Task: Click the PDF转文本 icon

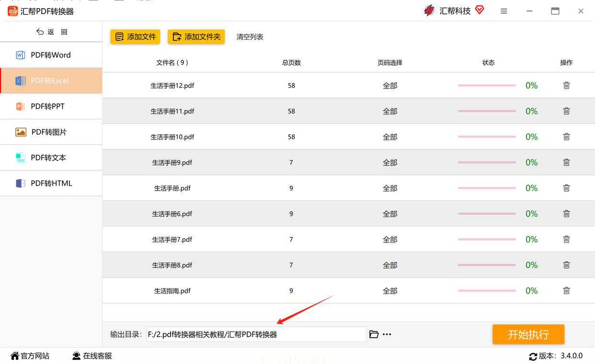Action: coord(21,158)
